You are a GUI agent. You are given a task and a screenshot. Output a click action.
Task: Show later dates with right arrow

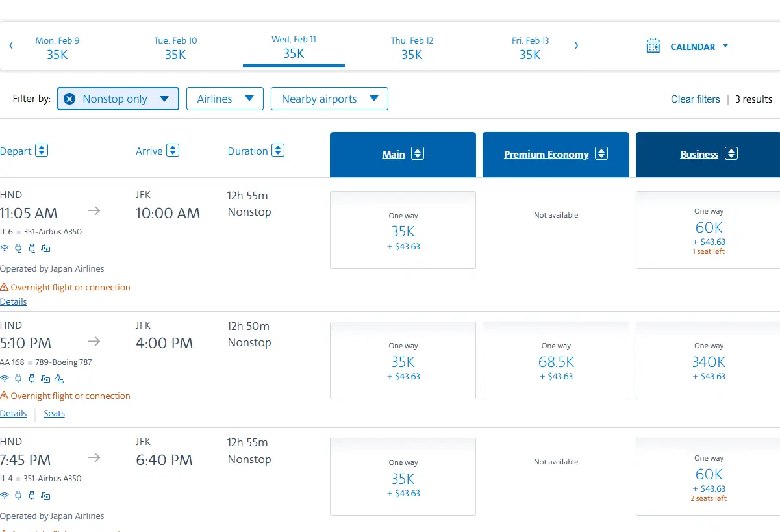coord(576,45)
